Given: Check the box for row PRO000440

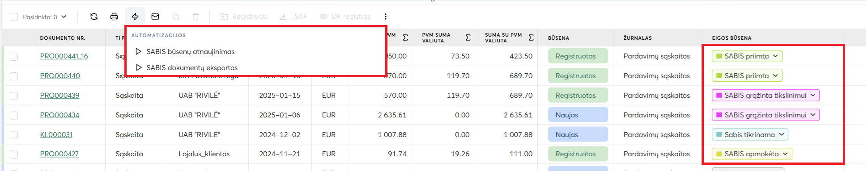Looking at the screenshot, I should point(14,76).
